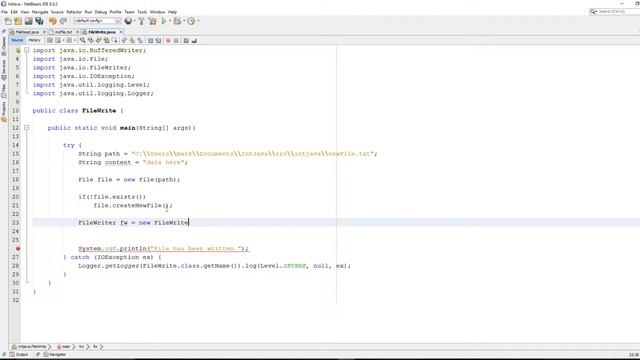Image resolution: width=640 pixels, height=360 pixels.
Task: Click the main breadcrumb item
Action: (x=64, y=347)
